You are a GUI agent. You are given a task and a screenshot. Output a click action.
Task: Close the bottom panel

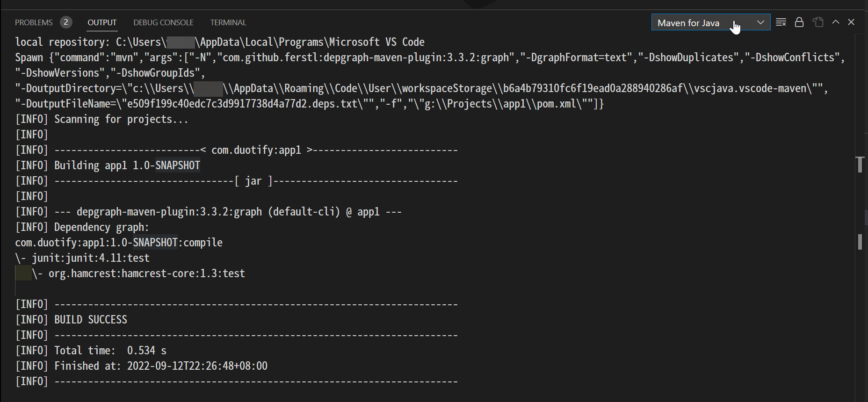pos(851,22)
